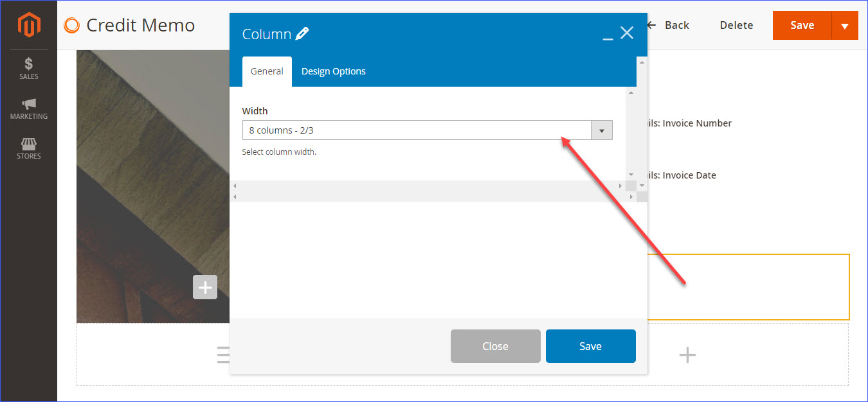Click the Magento logo
Viewport: 868px width, 402px height.
[x=28, y=25]
